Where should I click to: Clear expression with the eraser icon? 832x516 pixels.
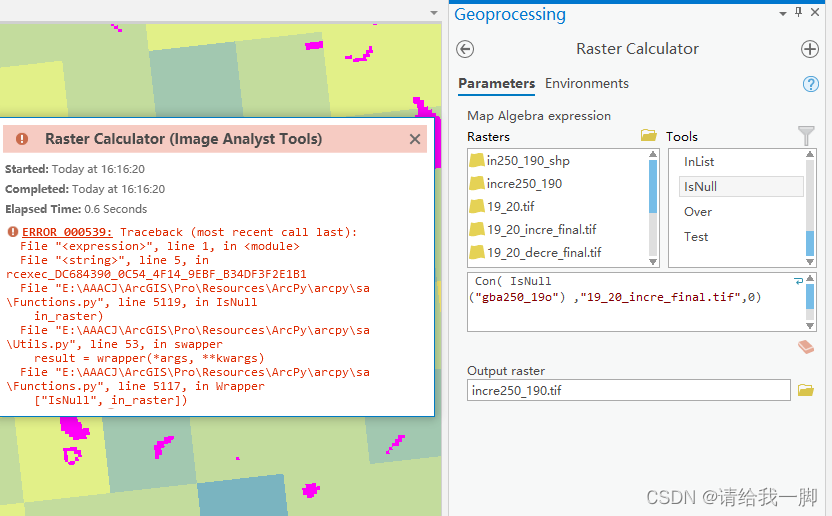pos(806,347)
